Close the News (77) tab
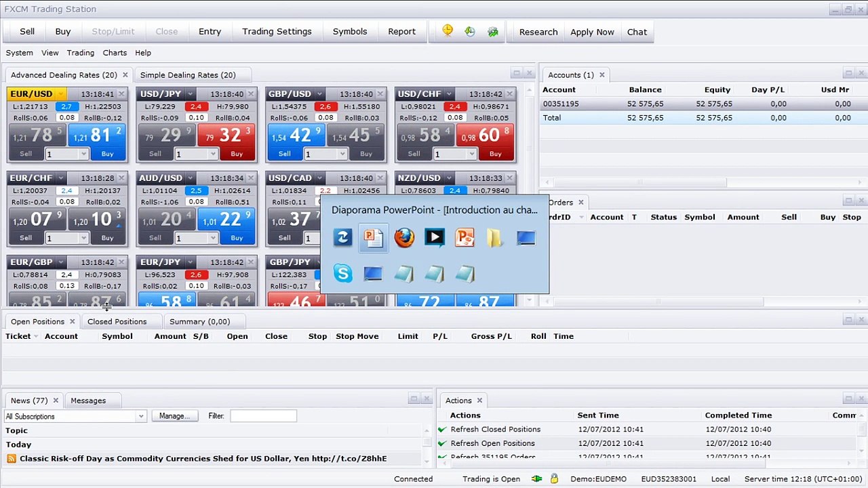This screenshot has height=488, width=868. pos(56,401)
